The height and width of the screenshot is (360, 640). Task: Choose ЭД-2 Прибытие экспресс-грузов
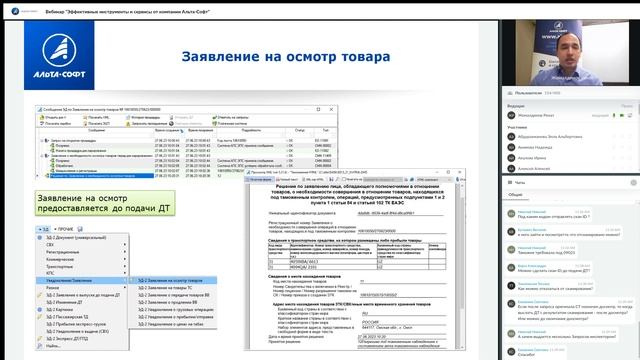coord(83,324)
